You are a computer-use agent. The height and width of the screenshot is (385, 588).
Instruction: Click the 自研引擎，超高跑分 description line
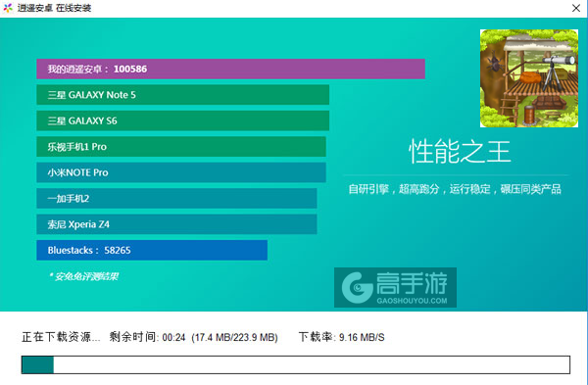(x=455, y=189)
